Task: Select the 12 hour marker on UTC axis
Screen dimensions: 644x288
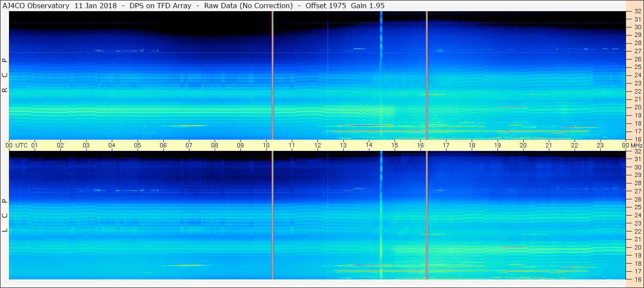Action: click(318, 145)
